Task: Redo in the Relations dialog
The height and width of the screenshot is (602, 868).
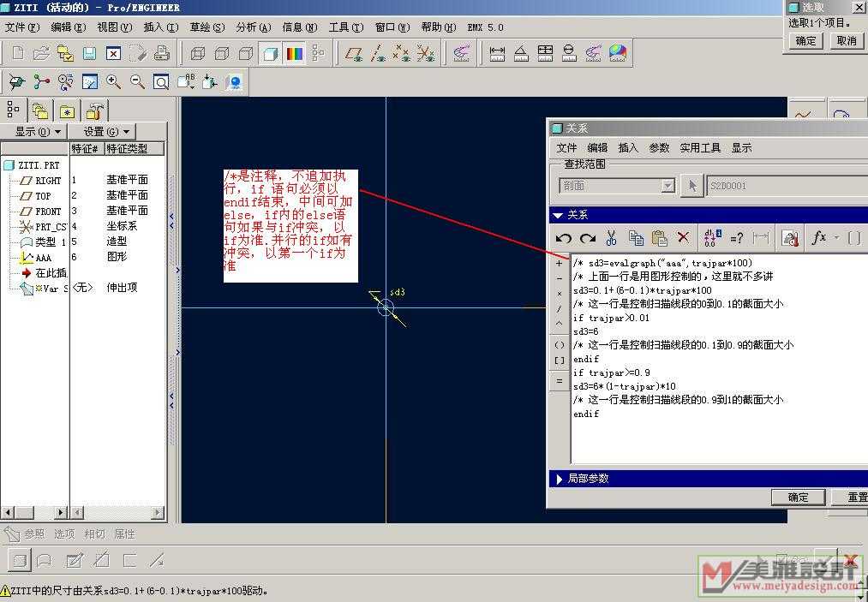Action: pos(587,238)
